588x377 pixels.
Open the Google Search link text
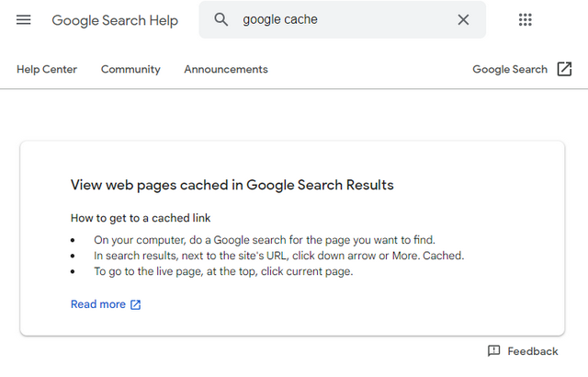click(x=510, y=69)
